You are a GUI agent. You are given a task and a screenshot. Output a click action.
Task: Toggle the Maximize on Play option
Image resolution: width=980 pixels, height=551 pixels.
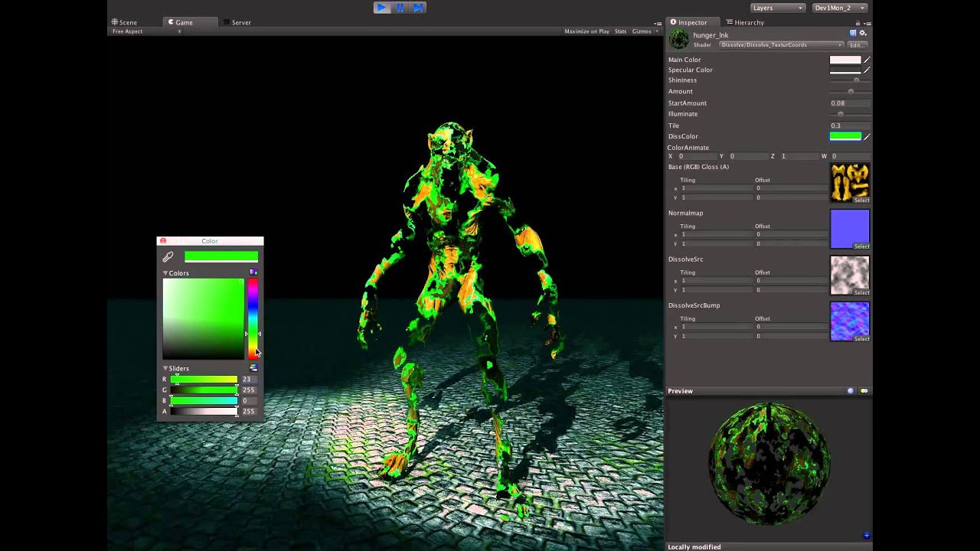[586, 31]
